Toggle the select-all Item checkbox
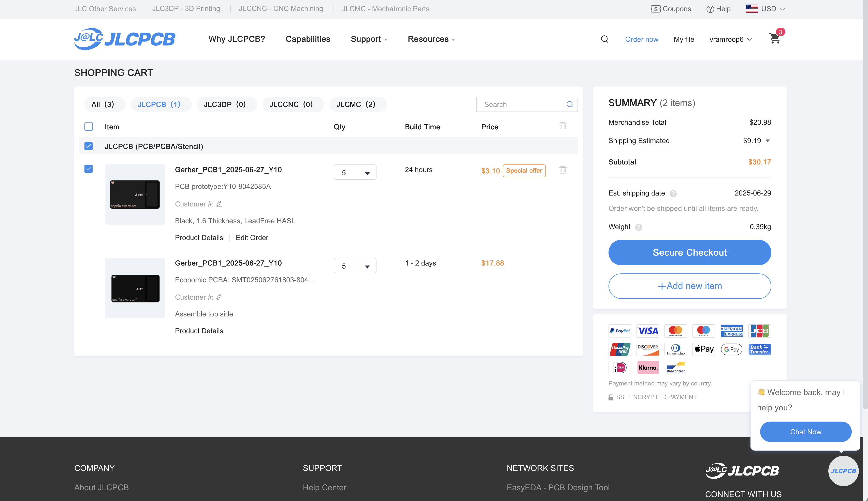The height and width of the screenshot is (501, 868). coord(89,127)
